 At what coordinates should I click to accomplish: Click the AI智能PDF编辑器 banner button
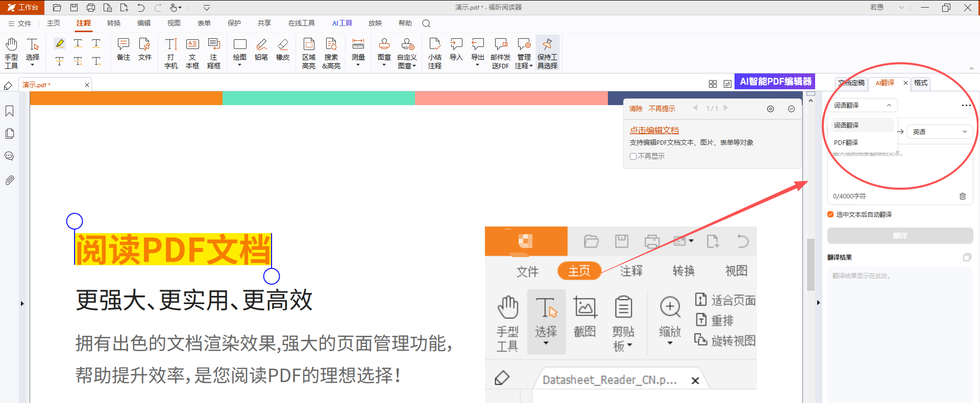point(775,82)
